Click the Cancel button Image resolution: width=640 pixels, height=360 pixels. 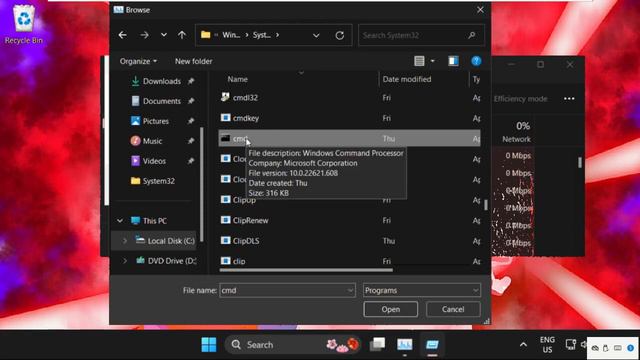[453, 309]
